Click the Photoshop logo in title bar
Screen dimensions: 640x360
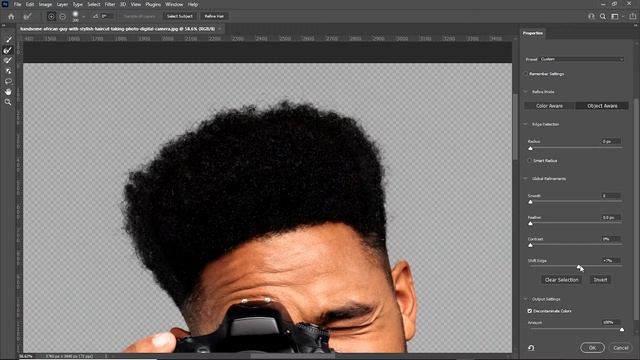[x=5, y=4]
